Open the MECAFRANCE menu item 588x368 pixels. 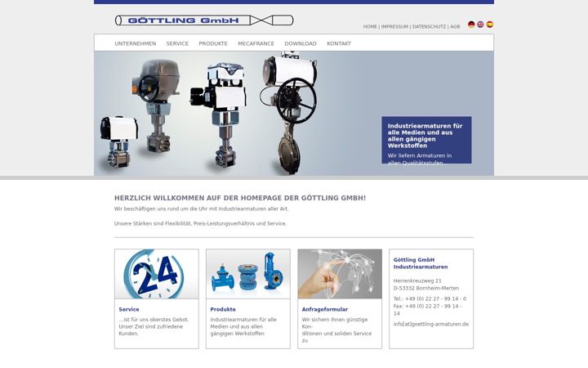pos(256,43)
